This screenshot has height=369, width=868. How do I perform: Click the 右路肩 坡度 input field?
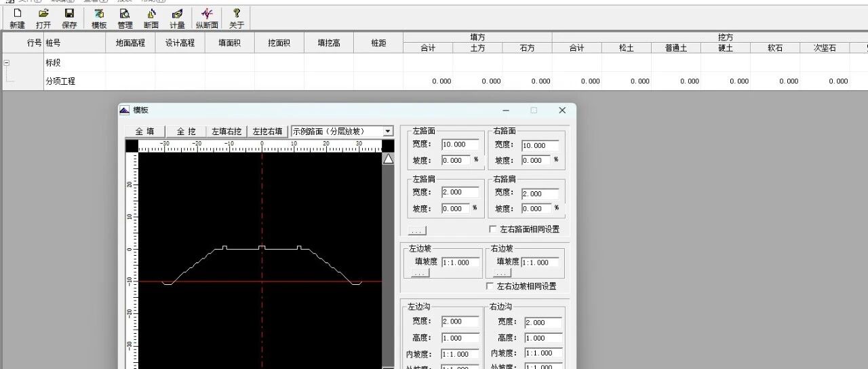point(536,209)
